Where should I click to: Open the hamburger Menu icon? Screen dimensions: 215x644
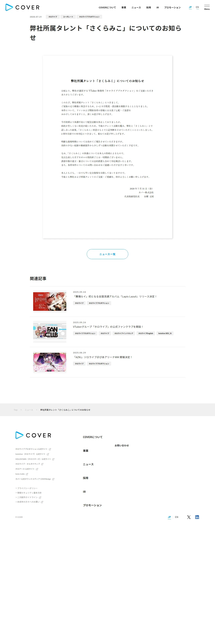[x=207, y=7]
